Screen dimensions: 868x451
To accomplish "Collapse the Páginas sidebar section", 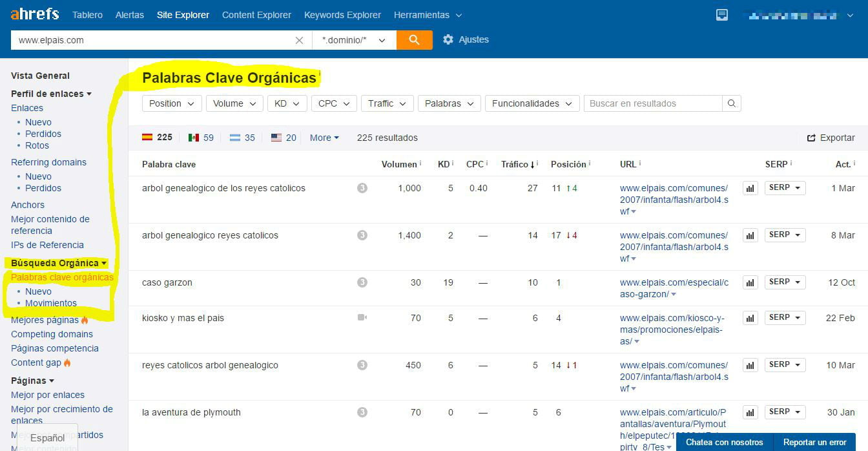I will [x=32, y=381].
